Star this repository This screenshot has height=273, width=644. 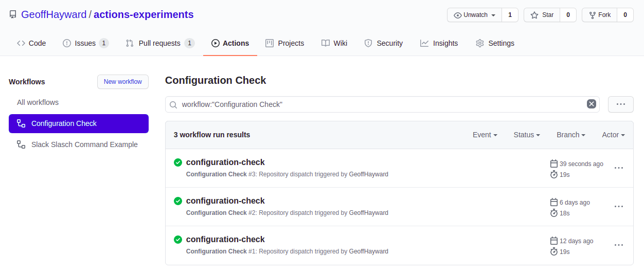pos(542,15)
